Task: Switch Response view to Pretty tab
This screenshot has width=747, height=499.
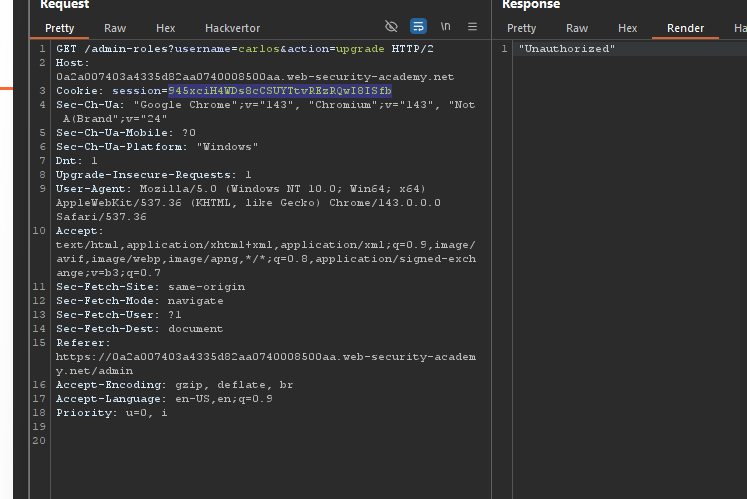Action: point(521,28)
